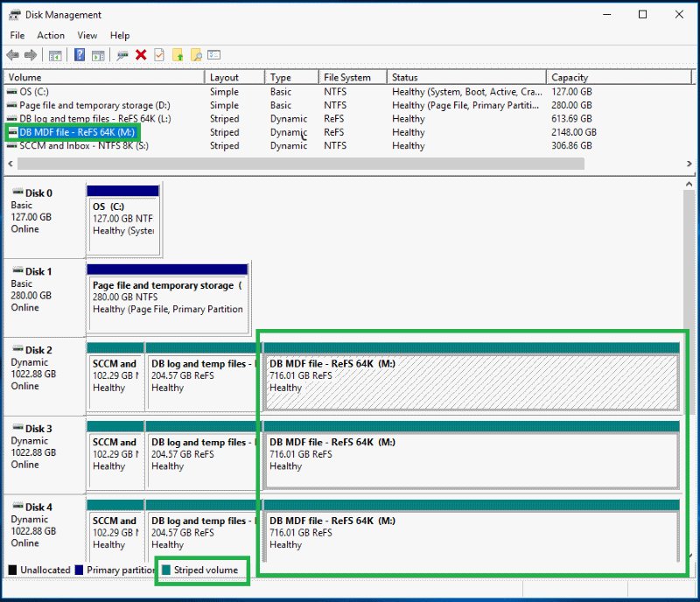Viewport: 700px width, 602px height.
Task: Toggle the Show/Hide Action Pane toolbar icon
Action: [x=96, y=54]
